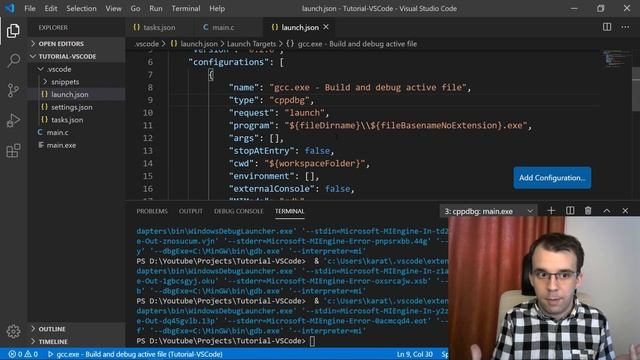Switch to the Output panel tab
The height and width of the screenshot is (360, 640).
click(x=191, y=211)
